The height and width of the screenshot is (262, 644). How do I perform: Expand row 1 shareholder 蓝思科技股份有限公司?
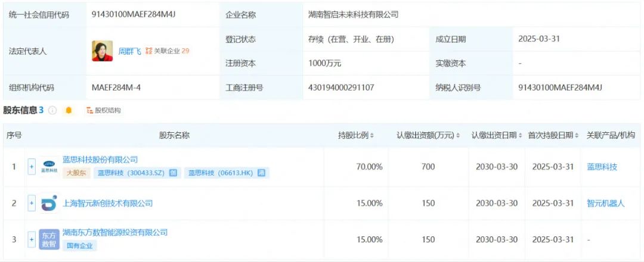pos(32,167)
